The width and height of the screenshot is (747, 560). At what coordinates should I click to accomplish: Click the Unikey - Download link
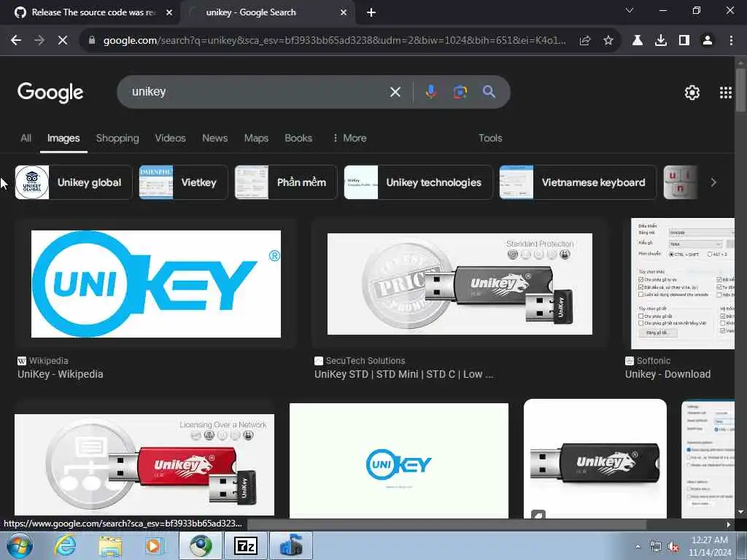tap(668, 374)
